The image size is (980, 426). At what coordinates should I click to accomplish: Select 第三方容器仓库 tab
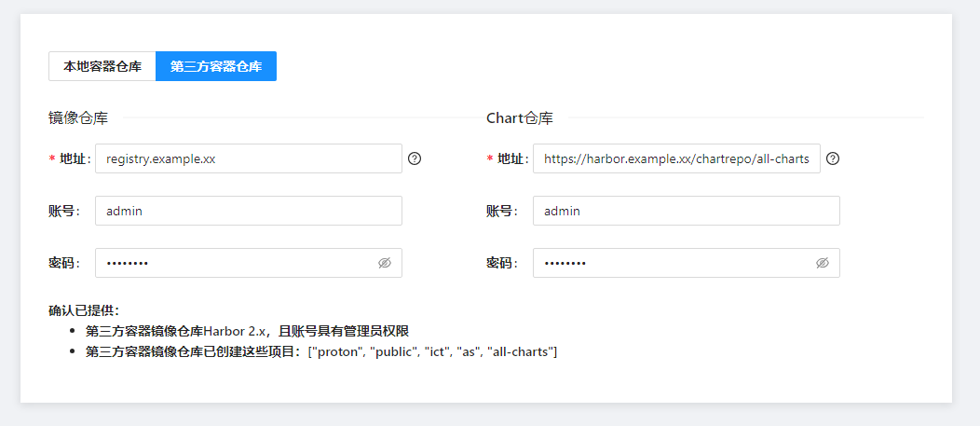point(216,66)
